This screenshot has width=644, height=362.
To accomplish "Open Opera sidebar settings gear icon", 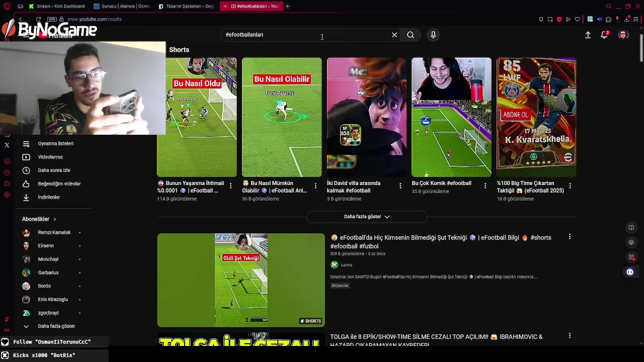I will (7, 195).
